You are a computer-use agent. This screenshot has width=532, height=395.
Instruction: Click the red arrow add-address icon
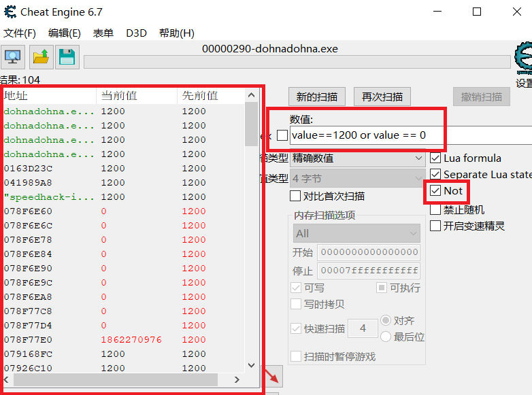(x=272, y=376)
